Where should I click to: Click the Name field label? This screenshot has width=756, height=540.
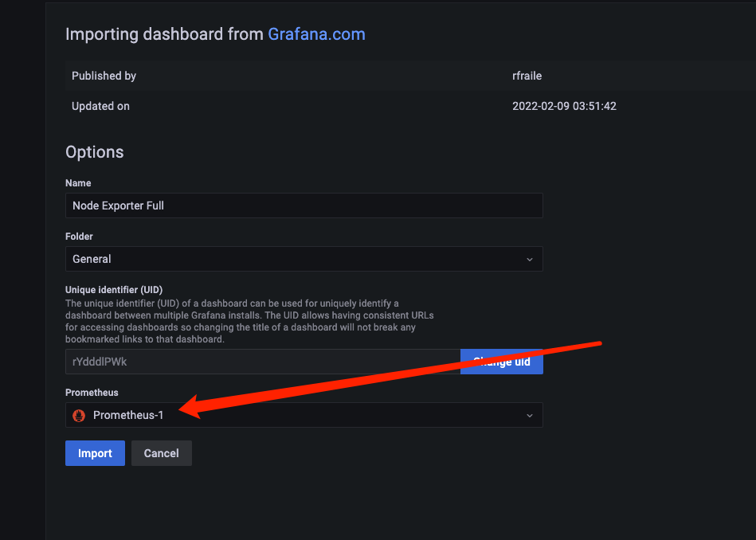[78, 183]
